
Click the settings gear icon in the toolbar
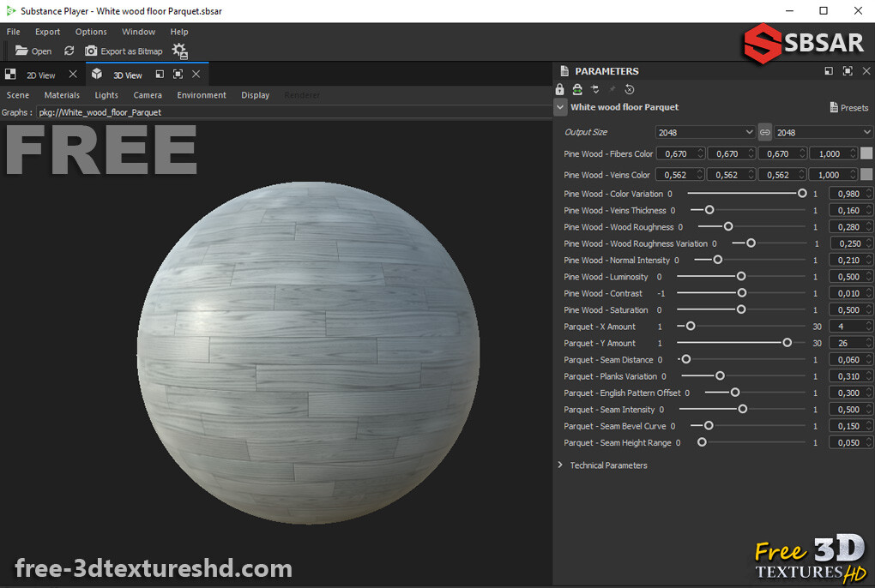(x=178, y=51)
